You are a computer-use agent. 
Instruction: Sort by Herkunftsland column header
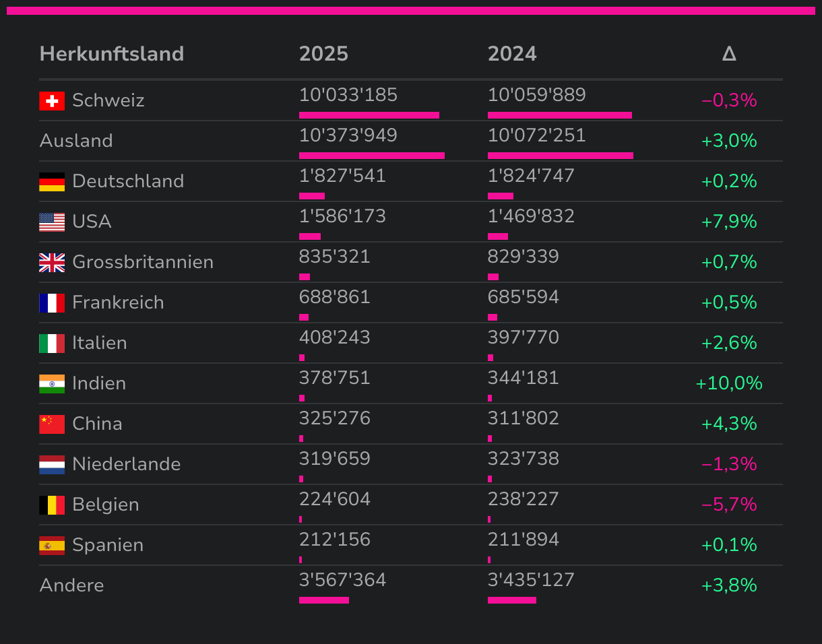(112, 54)
